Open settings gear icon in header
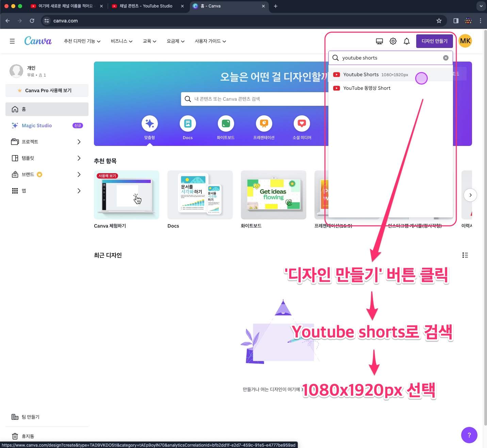Image resolution: width=487 pixels, height=448 pixels. tap(393, 41)
